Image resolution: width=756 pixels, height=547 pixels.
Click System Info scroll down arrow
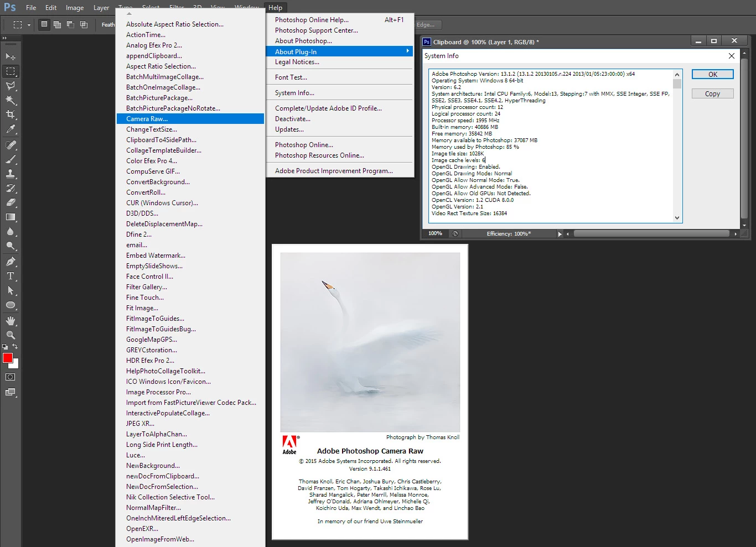(x=677, y=218)
